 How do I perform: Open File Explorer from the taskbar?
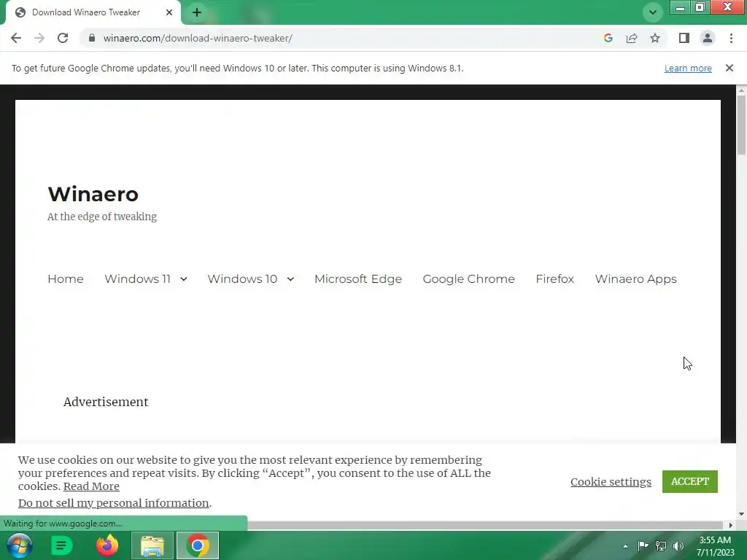point(152,545)
